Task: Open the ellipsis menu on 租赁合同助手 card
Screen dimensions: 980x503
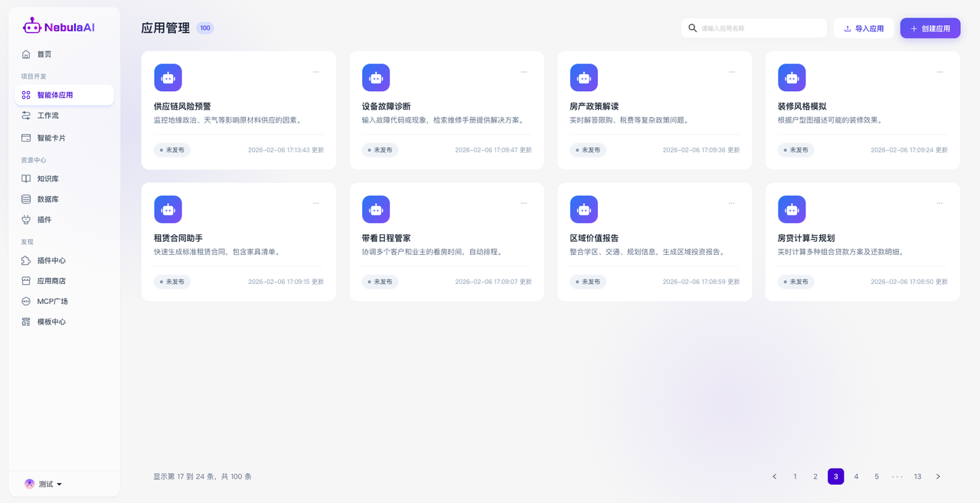Action: [x=315, y=204]
